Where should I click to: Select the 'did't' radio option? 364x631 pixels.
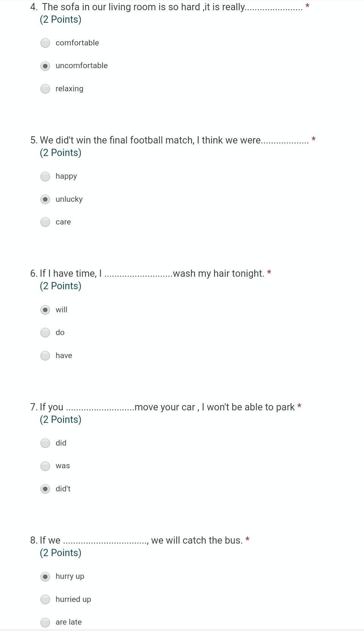click(45, 489)
